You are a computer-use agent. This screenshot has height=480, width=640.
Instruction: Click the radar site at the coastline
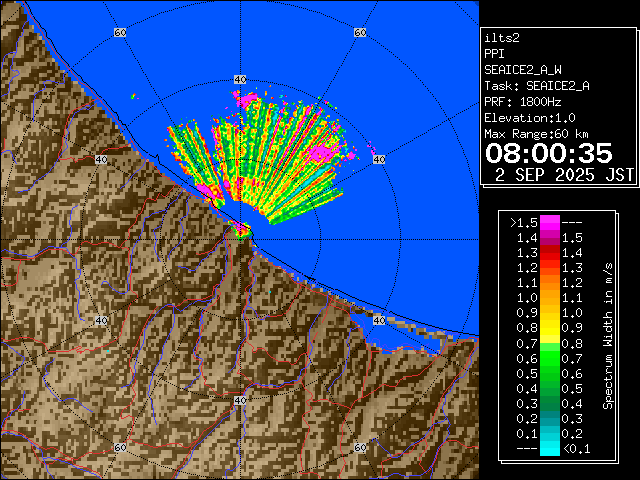coord(240,231)
